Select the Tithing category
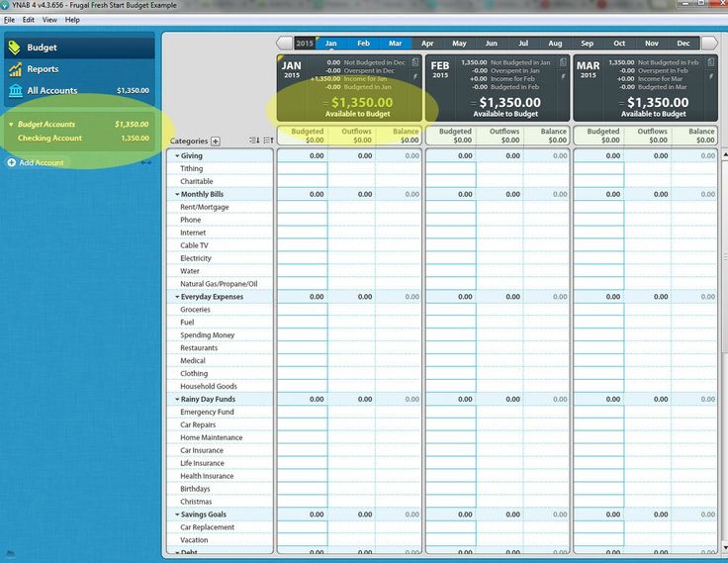Screen dimensions: 728x563 (x=191, y=168)
